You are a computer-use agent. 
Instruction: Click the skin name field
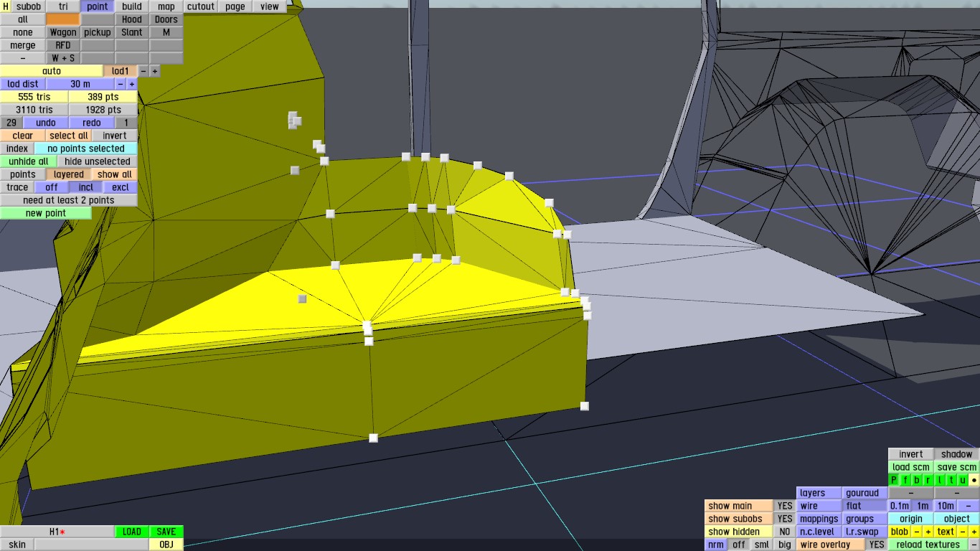coord(92,545)
